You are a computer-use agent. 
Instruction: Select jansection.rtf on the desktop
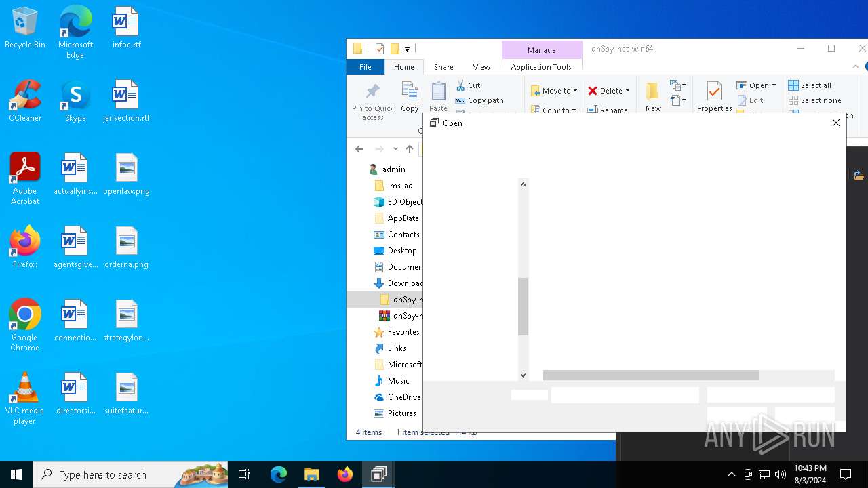[126, 102]
